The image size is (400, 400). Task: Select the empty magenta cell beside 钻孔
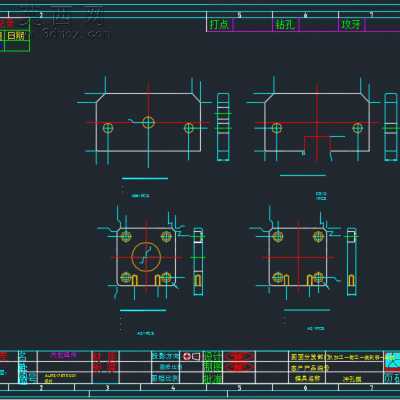click(319, 25)
